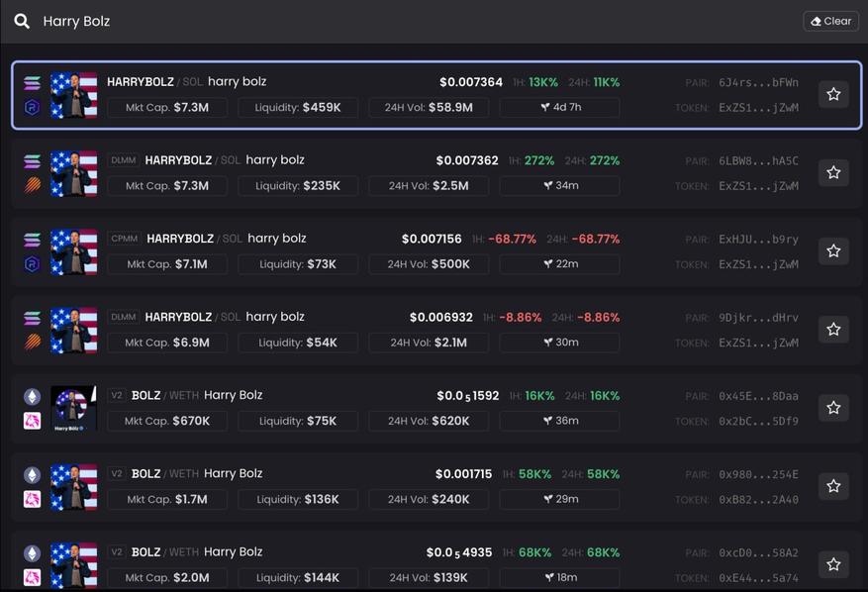Favorite the BOLZ pair priced $0.001715
This screenshot has width=868, height=592.
point(833,486)
